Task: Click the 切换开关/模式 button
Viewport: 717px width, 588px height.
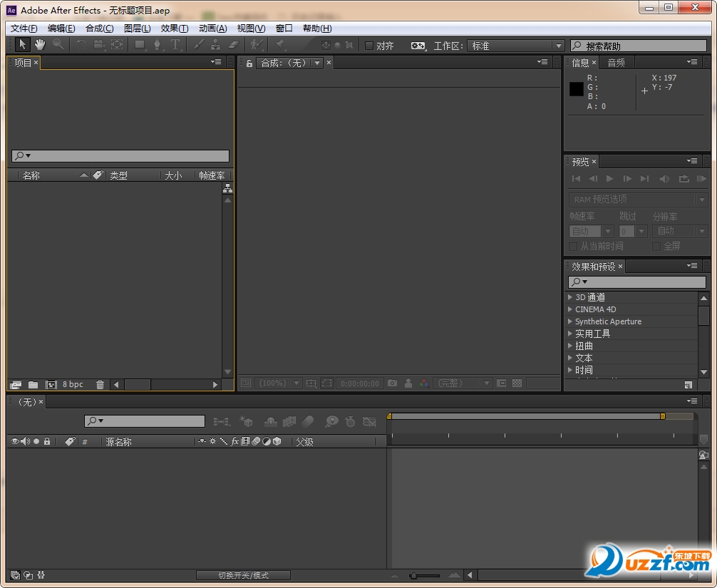Action: pyautogui.click(x=243, y=575)
